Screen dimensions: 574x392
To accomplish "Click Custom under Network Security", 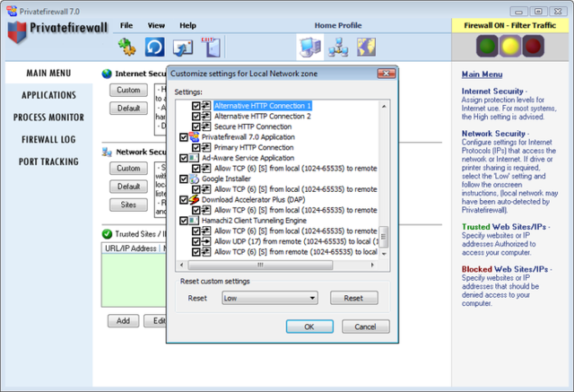I will pyautogui.click(x=128, y=169).
